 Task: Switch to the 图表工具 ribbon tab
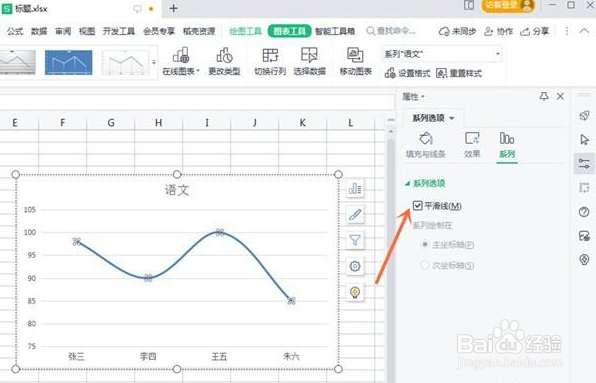(290, 31)
